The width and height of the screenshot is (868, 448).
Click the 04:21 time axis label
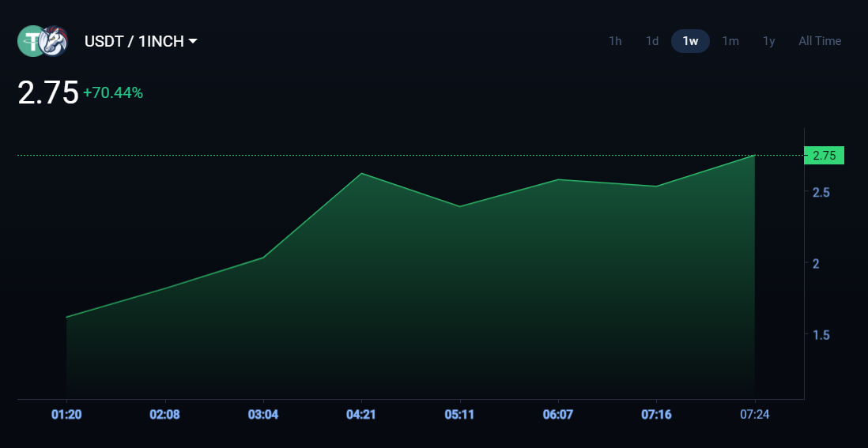coord(361,414)
